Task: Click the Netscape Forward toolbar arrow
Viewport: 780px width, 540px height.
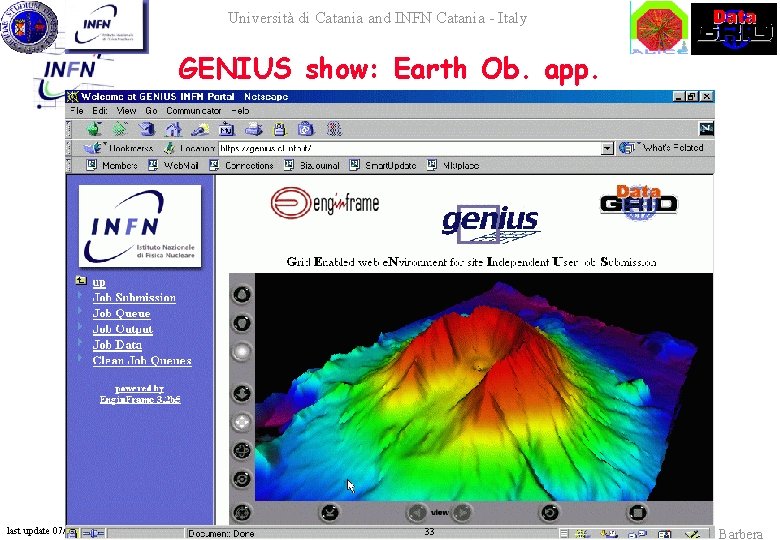Action: [x=120, y=129]
